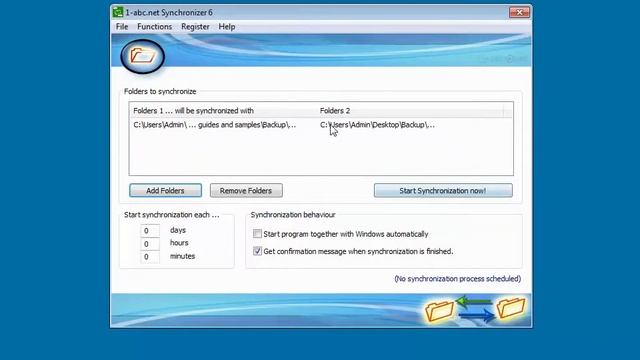The height and width of the screenshot is (360, 640).
Task: Click the blue right-pointing sync arrow
Action: (477, 316)
